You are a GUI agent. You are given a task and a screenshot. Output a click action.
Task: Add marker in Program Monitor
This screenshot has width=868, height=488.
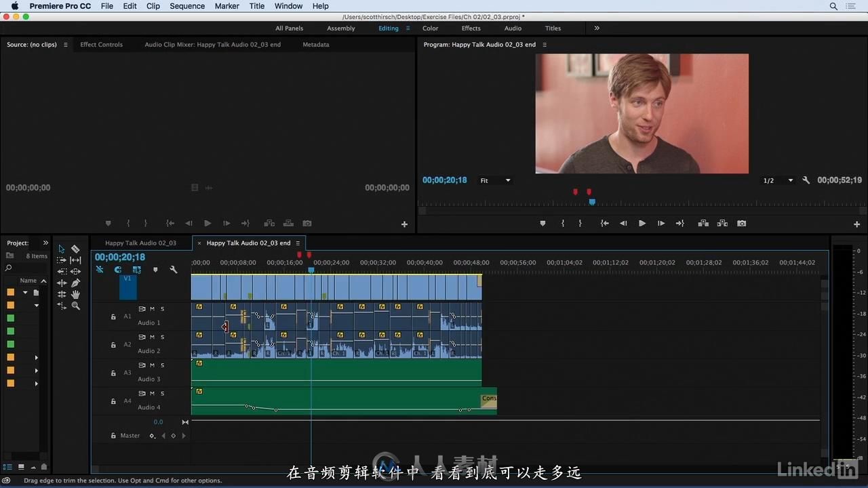point(542,223)
